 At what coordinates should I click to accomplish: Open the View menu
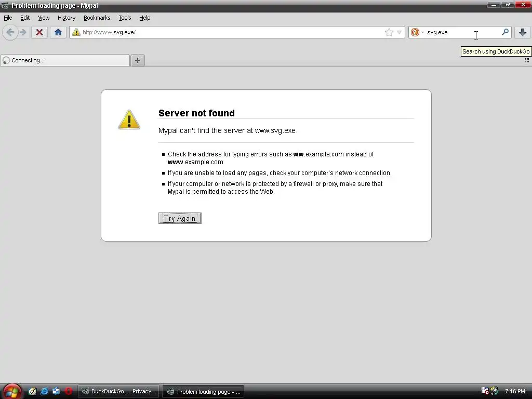tap(44, 18)
